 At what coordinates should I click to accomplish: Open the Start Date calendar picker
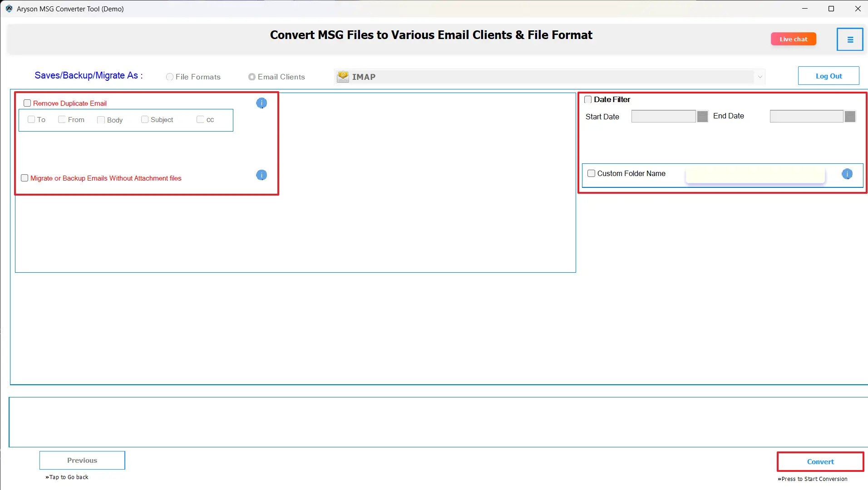pyautogui.click(x=701, y=116)
